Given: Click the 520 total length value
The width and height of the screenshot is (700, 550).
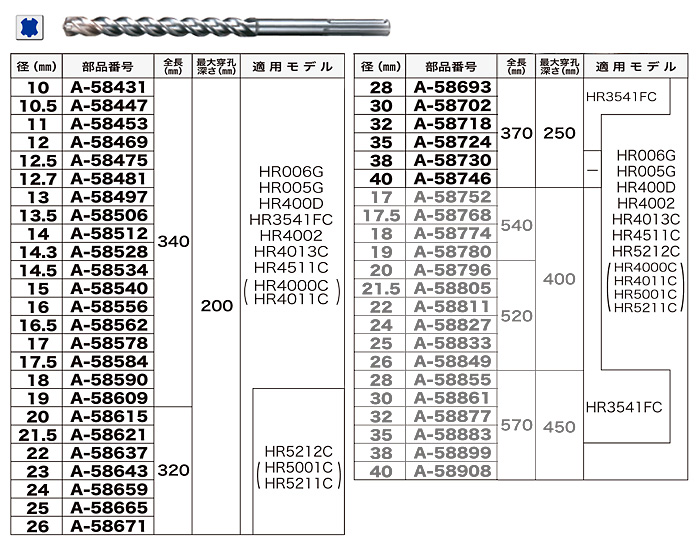Looking at the screenshot, I should 517,316.
